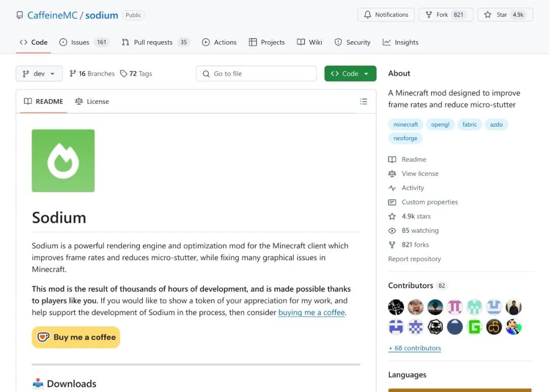
Task: Expand the dev branch dropdown
Action: tap(39, 74)
